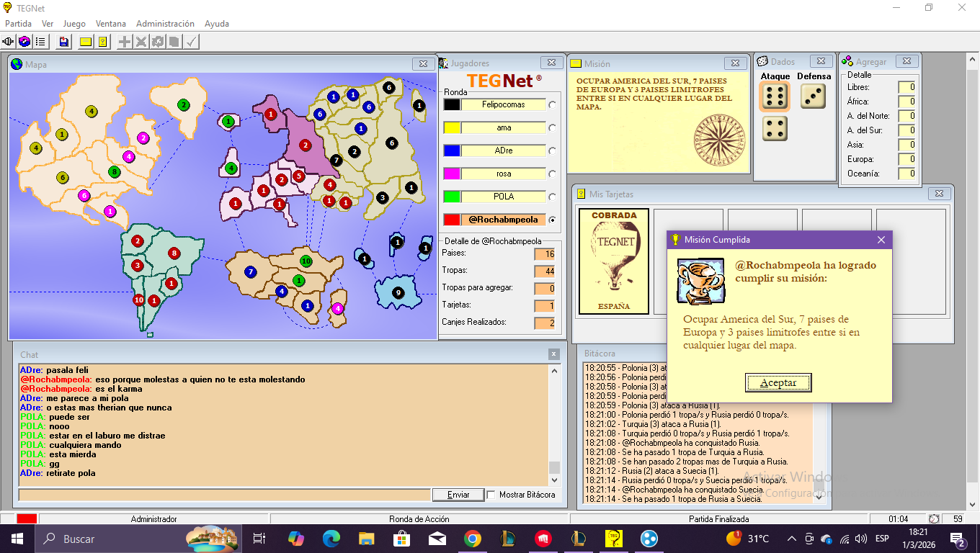The image size is (980, 553).
Task: Open the Juego menu
Action: click(x=74, y=24)
